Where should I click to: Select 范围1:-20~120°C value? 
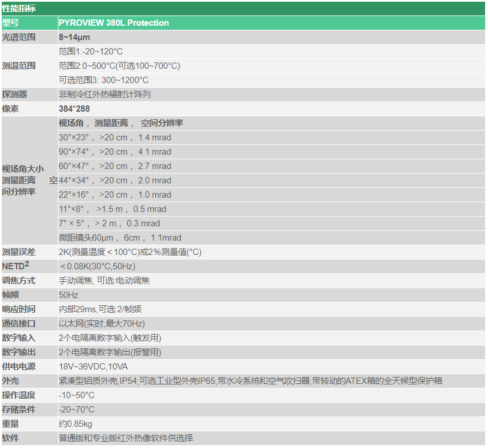tap(91, 52)
